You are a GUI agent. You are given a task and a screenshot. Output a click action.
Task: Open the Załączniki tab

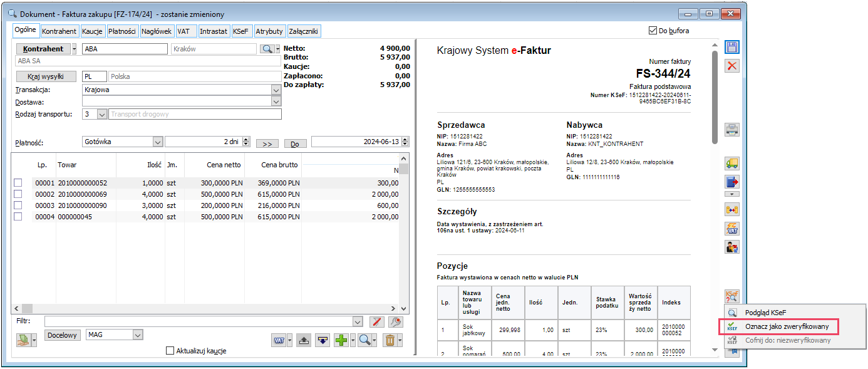point(304,31)
